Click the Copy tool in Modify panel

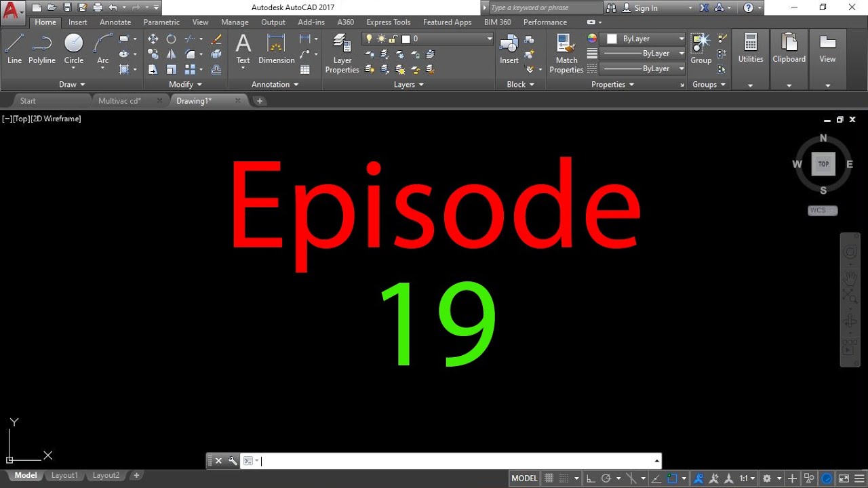(x=153, y=54)
